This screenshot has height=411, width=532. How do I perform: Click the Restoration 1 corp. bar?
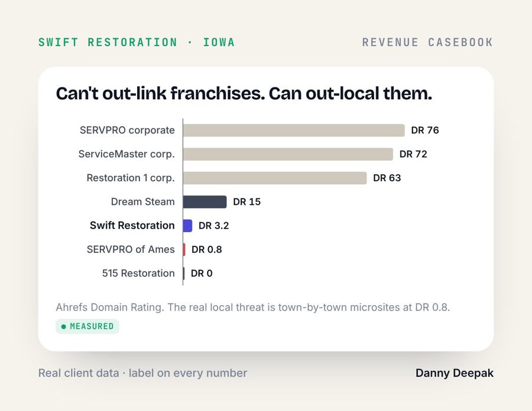click(275, 178)
